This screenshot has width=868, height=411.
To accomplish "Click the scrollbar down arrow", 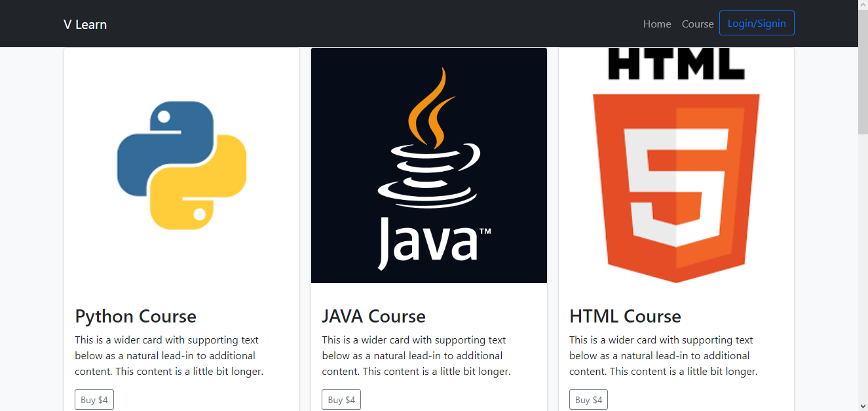I will tap(863, 405).
